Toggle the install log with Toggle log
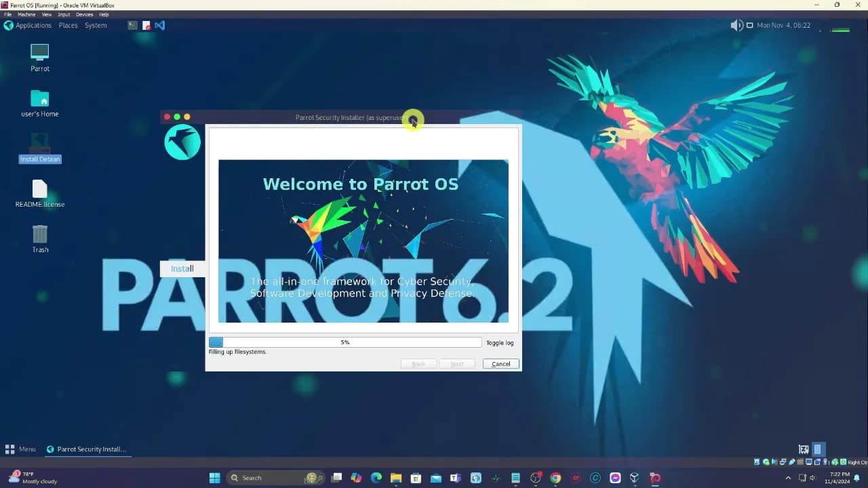The height and width of the screenshot is (488, 868). tap(500, 342)
